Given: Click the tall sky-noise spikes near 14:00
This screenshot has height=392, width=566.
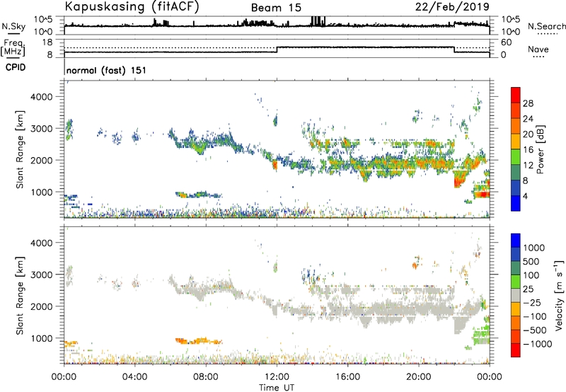Looking at the screenshot, I should [x=318, y=21].
